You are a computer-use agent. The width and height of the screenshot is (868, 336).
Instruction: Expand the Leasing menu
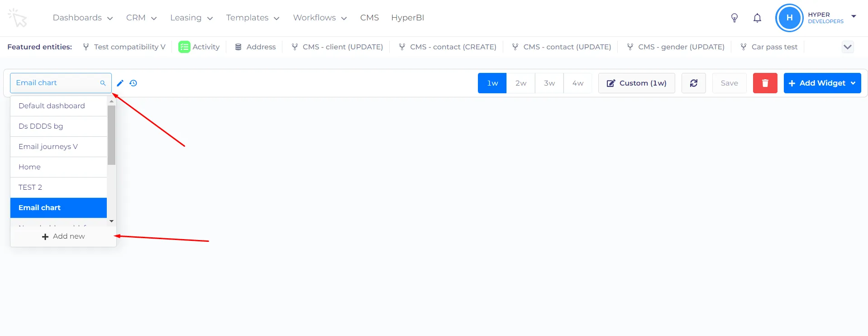191,18
